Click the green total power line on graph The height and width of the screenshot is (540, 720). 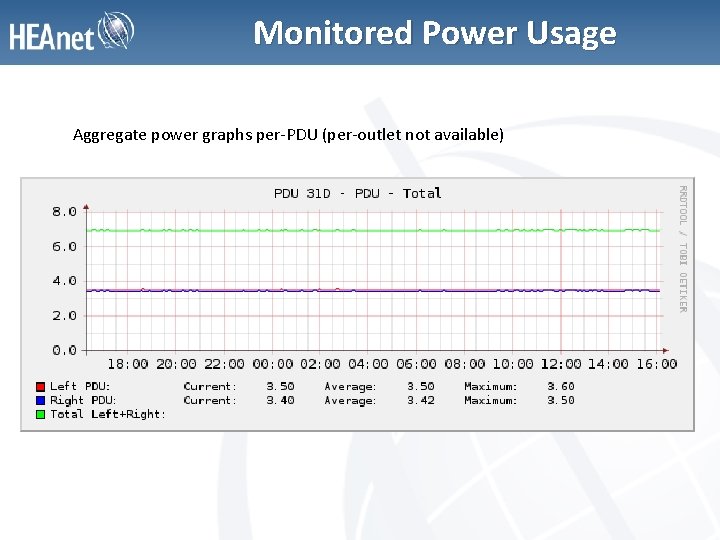[373, 230]
